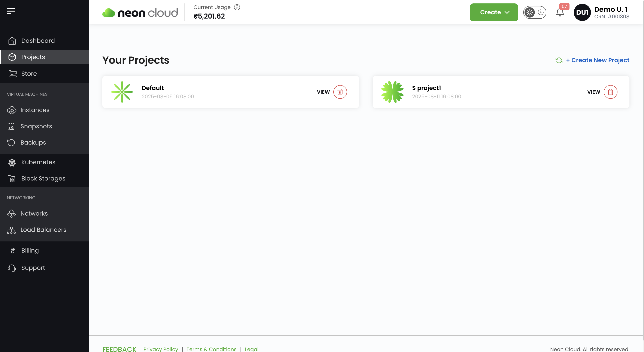View the Default project
This screenshot has width=644, height=352.
[323, 92]
